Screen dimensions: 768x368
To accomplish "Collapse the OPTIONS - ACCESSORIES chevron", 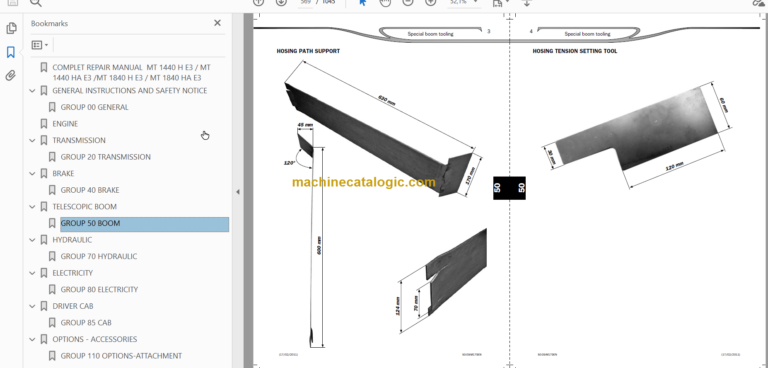I will [x=32, y=339].
